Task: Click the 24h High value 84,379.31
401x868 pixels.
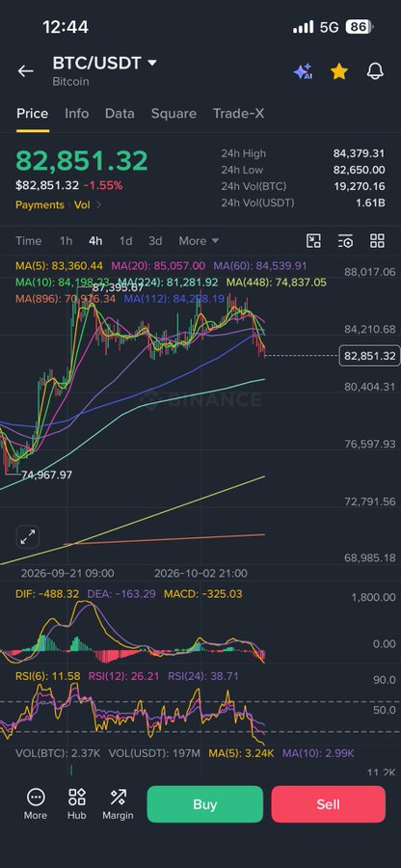Action: [x=359, y=153]
